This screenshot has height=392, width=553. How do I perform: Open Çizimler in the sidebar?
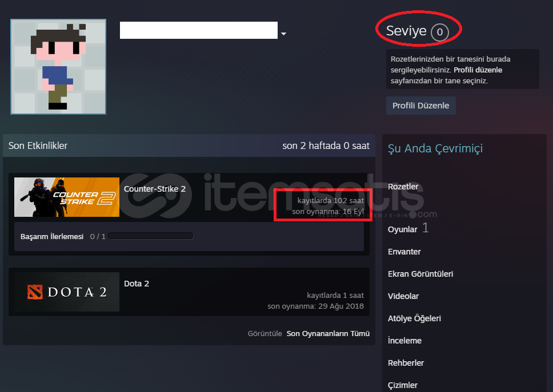(x=402, y=385)
